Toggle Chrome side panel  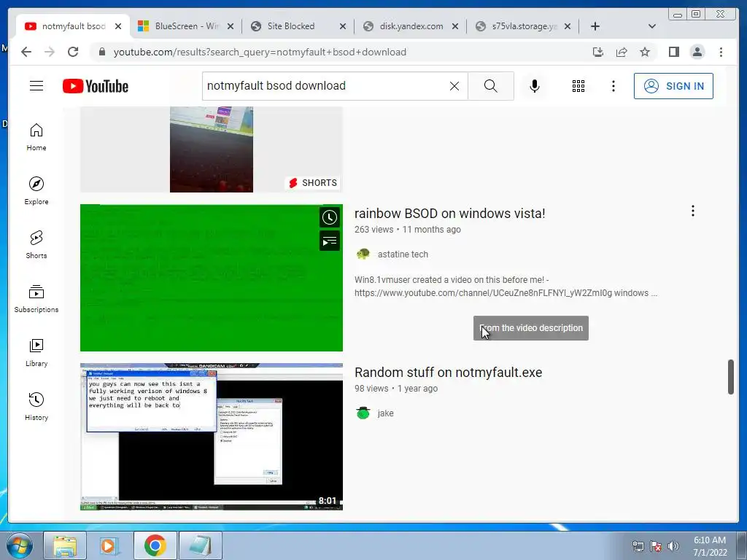point(673,52)
